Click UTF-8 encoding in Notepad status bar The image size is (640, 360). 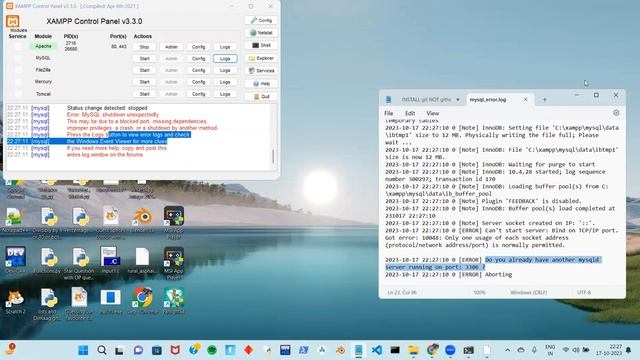click(x=584, y=293)
